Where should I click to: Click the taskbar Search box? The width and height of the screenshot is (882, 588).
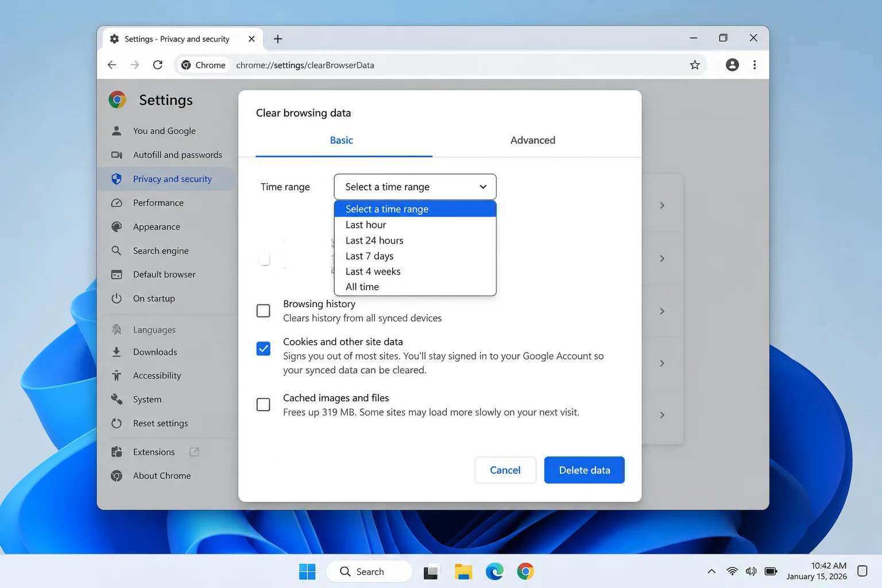369,571
